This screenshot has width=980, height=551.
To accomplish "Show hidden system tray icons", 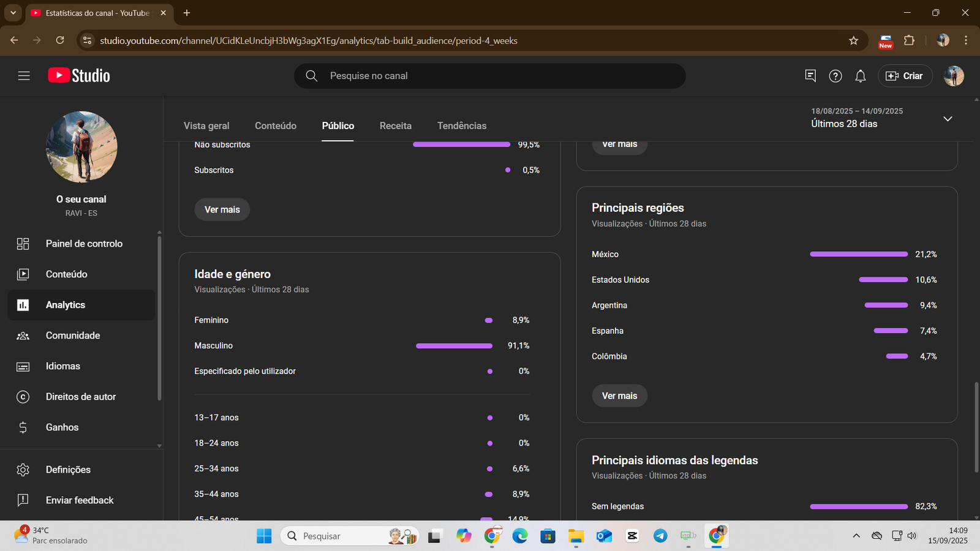I will [x=856, y=536].
